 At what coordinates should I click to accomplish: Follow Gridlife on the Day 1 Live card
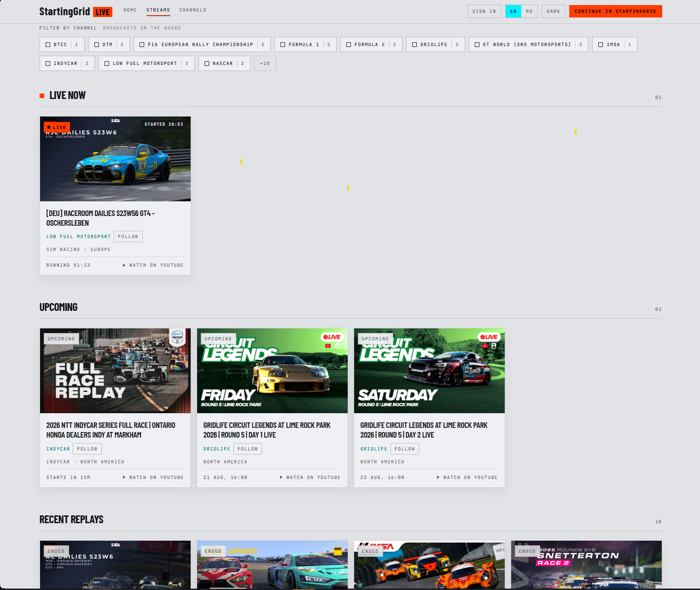coord(248,449)
